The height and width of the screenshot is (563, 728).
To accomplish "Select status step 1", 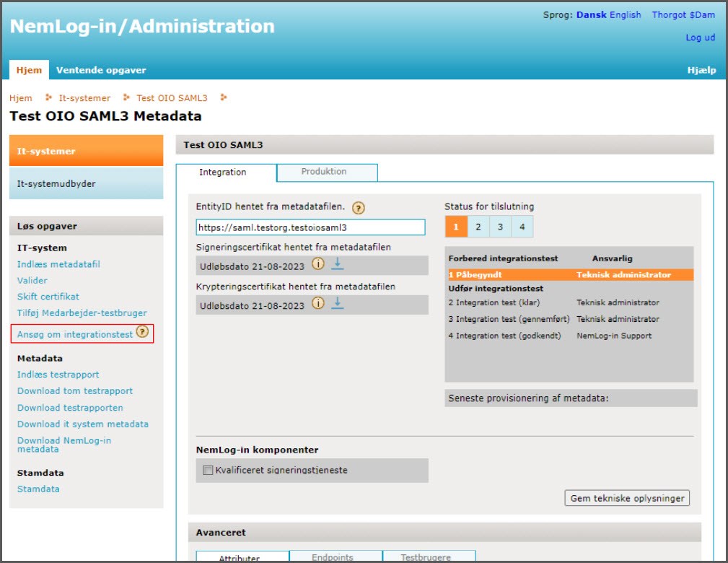I will [456, 227].
